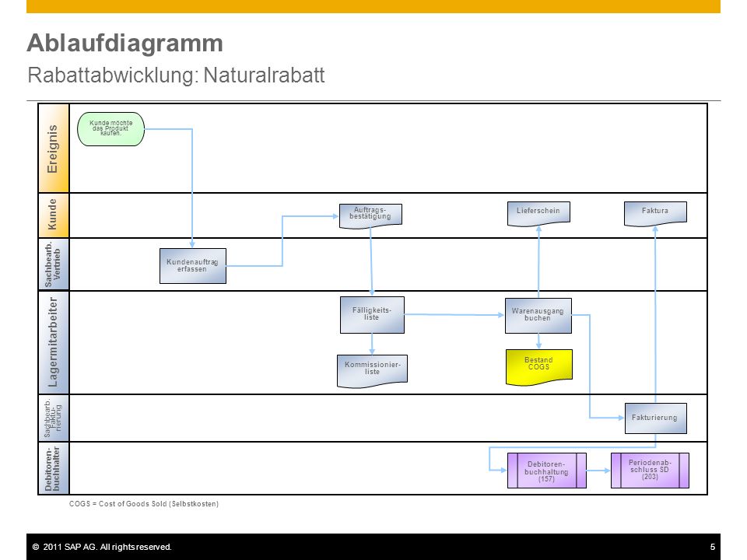Click the Ablaufdiagramm heading

click(x=124, y=43)
